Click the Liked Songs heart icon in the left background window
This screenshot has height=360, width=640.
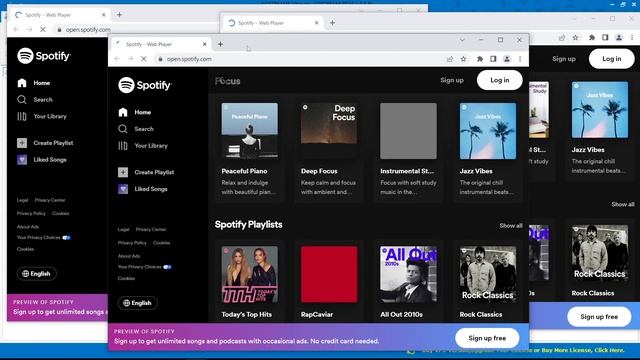click(22, 160)
